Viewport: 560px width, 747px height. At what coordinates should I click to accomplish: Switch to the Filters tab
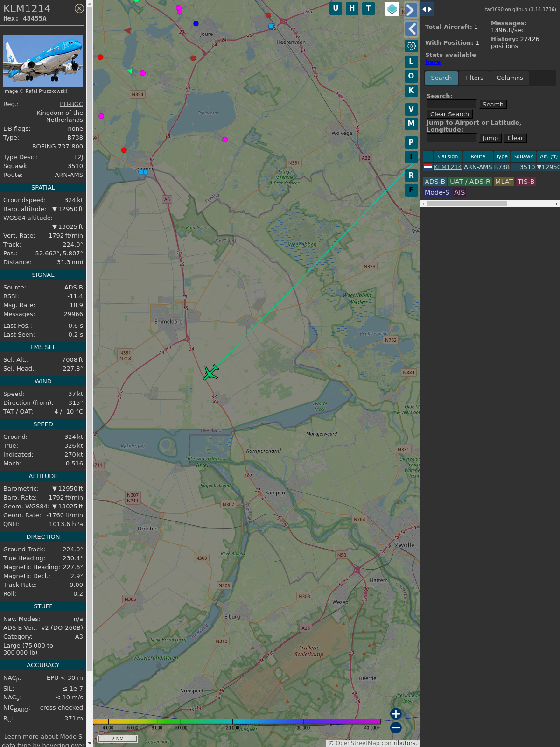click(x=474, y=78)
